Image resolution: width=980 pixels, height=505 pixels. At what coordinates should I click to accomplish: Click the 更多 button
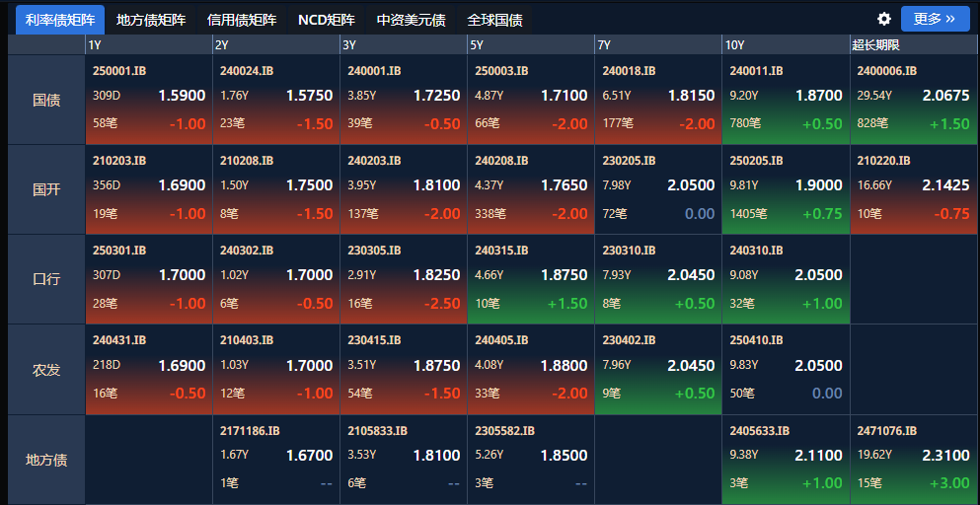[935, 19]
